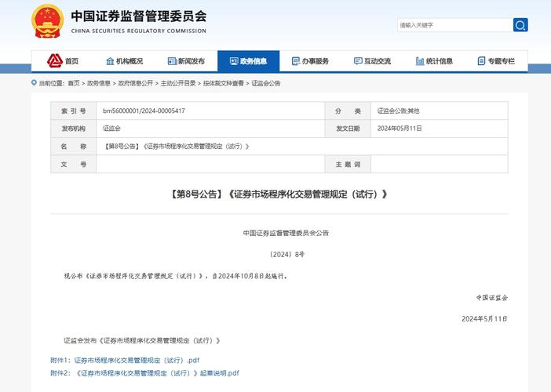Go to 证监会公告 in the breadcrumb
This screenshot has width=551, height=392.
[x=265, y=83]
